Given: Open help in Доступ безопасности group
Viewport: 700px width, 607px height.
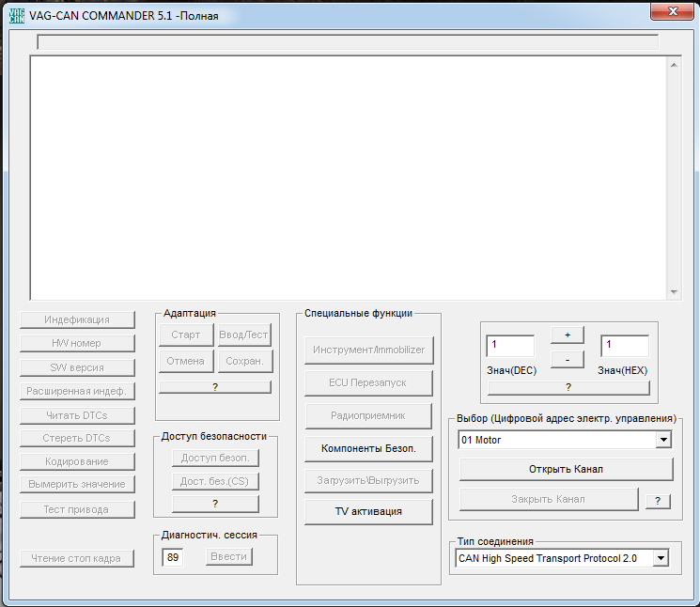Looking at the screenshot, I should point(215,504).
